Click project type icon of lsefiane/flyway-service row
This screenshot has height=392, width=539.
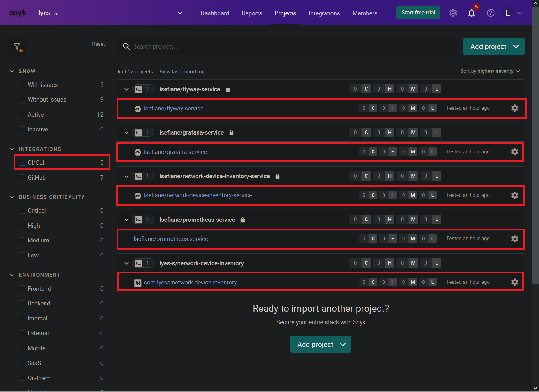click(138, 109)
